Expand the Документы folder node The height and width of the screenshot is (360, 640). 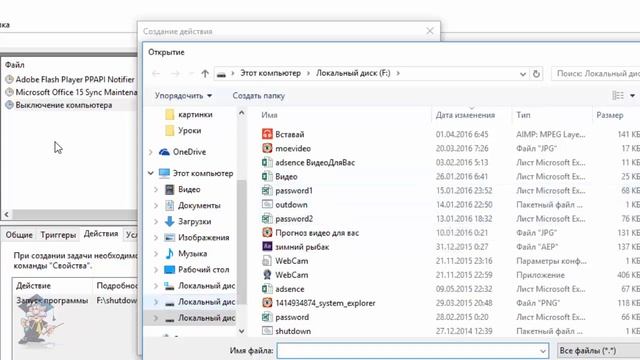(156, 205)
